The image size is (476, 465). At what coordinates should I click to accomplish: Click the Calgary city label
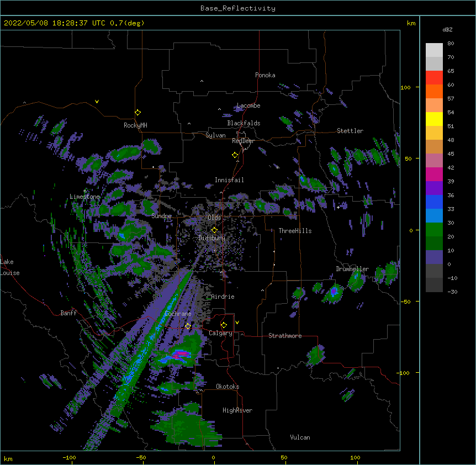point(220,333)
